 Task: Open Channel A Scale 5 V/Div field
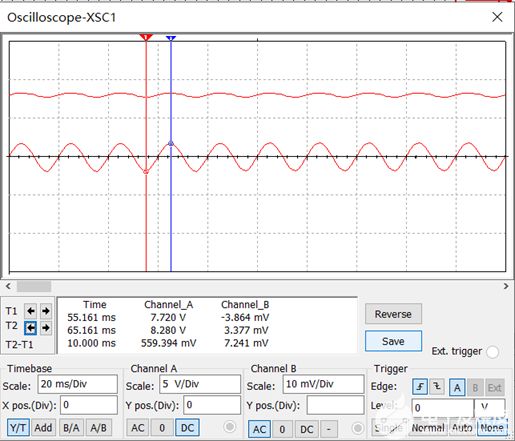(200, 384)
